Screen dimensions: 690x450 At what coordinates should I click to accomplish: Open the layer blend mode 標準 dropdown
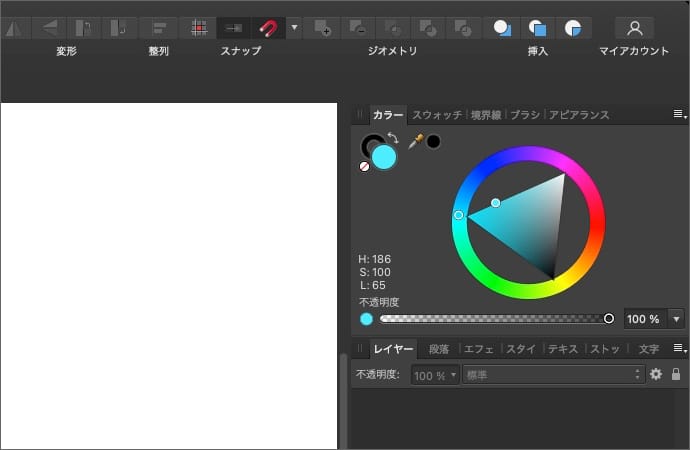553,374
